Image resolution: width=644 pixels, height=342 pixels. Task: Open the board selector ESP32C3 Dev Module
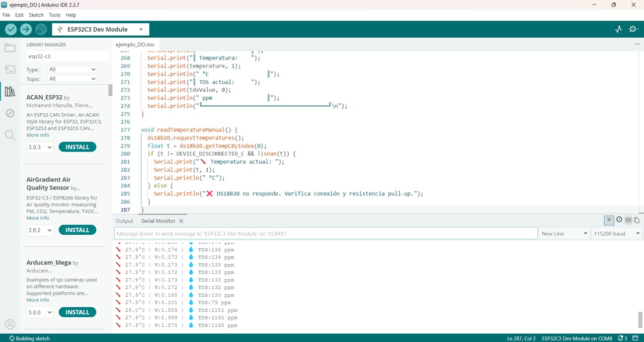[101, 29]
